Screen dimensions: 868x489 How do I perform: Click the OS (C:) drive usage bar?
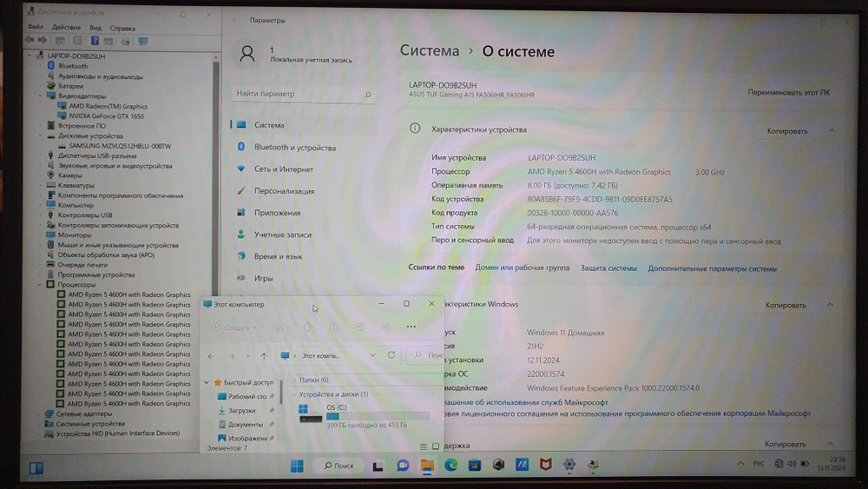tap(378, 416)
